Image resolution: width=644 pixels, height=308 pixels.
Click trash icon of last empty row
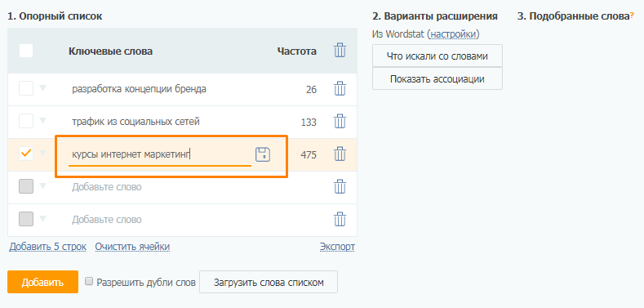point(340,220)
